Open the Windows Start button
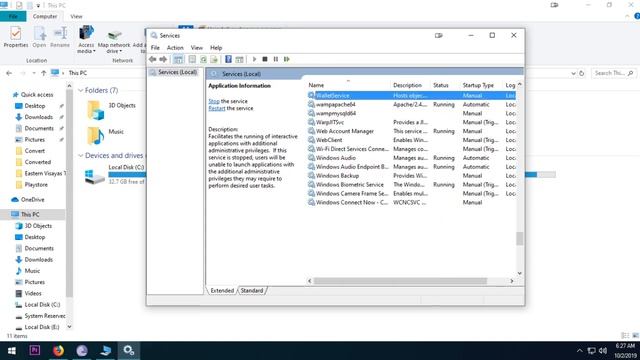640x360 pixels. [12, 351]
